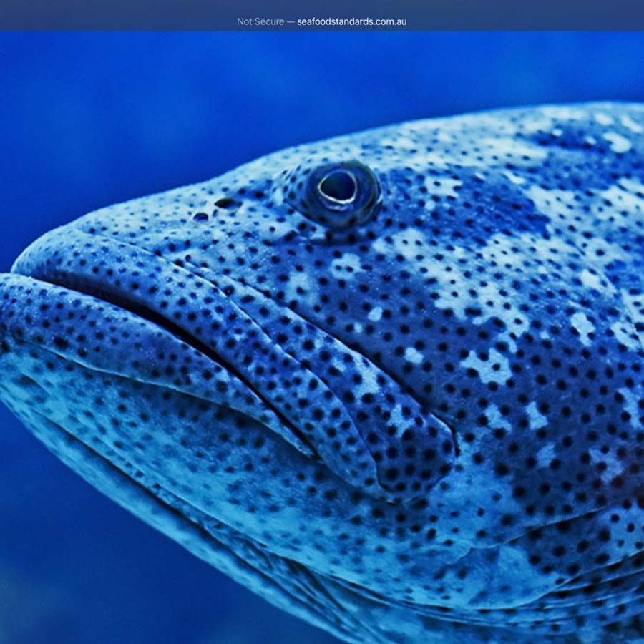
Task: Click the blue spotted fish photo
Action: point(322,338)
